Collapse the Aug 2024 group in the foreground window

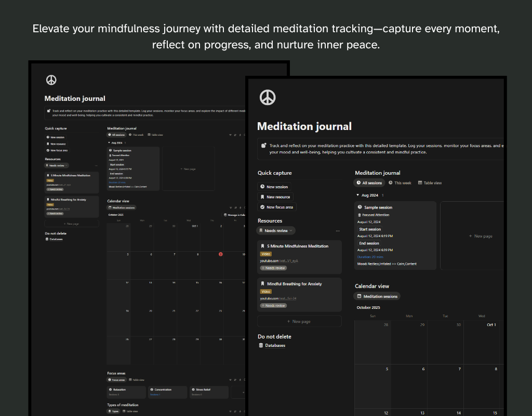[x=357, y=195]
